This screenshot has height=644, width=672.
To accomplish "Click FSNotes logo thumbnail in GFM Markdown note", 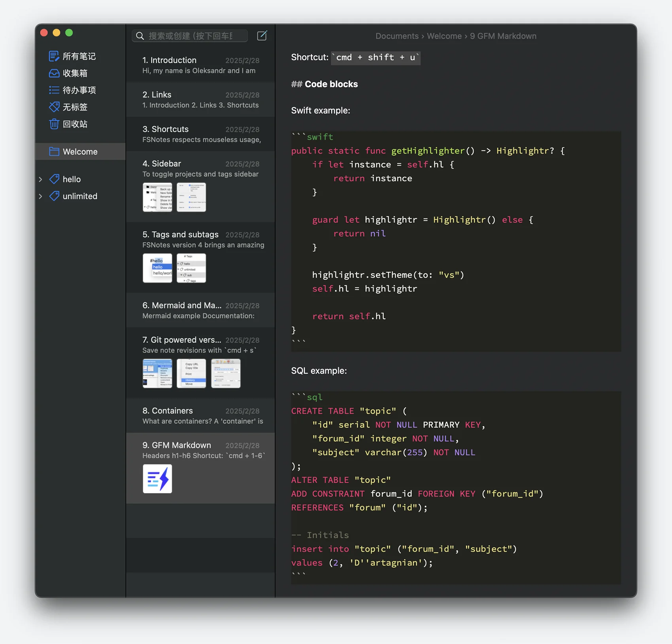I will coord(157,479).
